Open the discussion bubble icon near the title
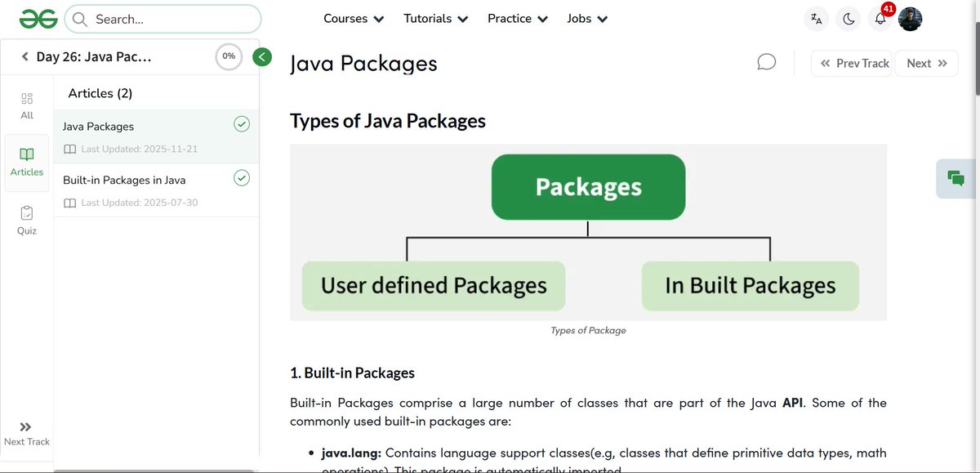This screenshot has height=473, width=980. pyautogui.click(x=766, y=61)
